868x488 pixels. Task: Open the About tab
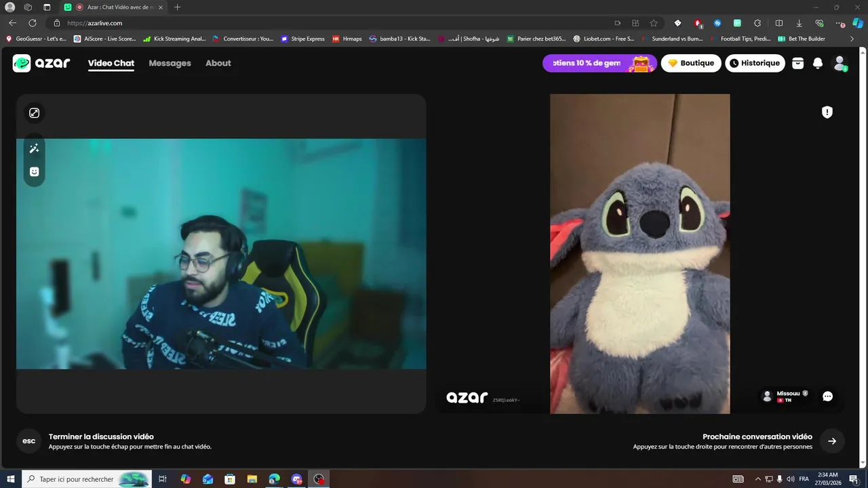[x=218, y=63]
